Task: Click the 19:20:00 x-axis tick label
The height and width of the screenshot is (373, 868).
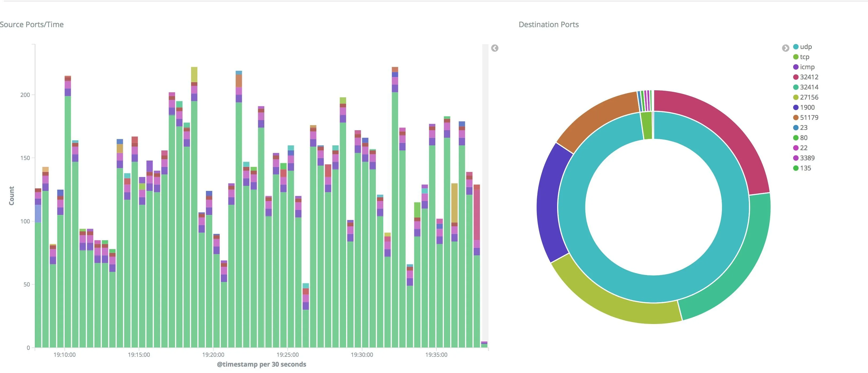Action: (213, 355)
